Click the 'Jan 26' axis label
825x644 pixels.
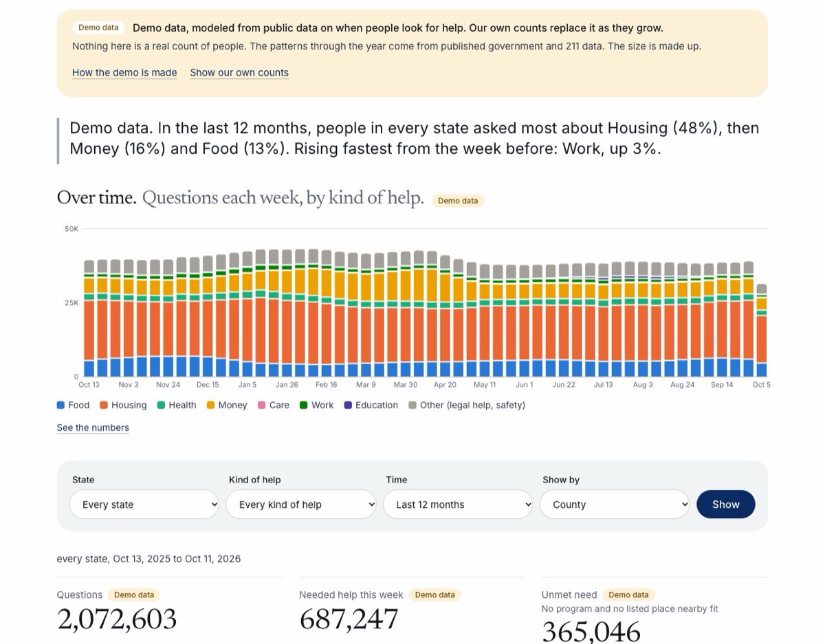pos(287,385)
